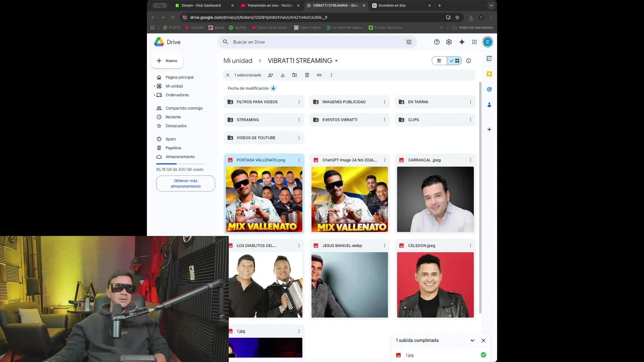Open more options for IMAGENES PUBLICIDAD folder
644x362 pixels.
click(x=384, y=102)
